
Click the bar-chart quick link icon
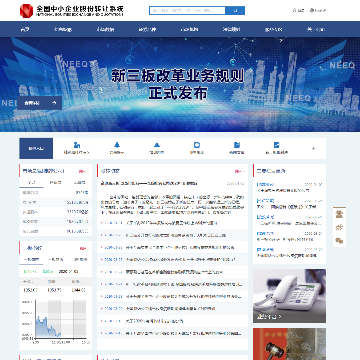point(77,145)
